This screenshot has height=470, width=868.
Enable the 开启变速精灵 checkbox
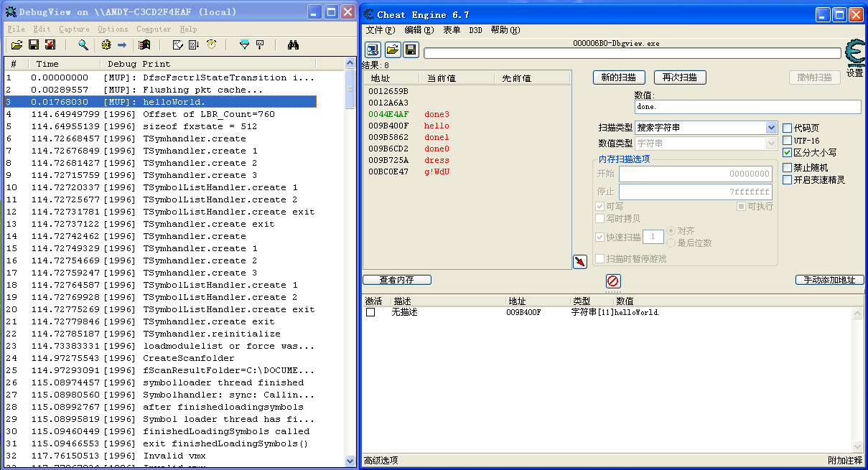[x=788, y=179]
